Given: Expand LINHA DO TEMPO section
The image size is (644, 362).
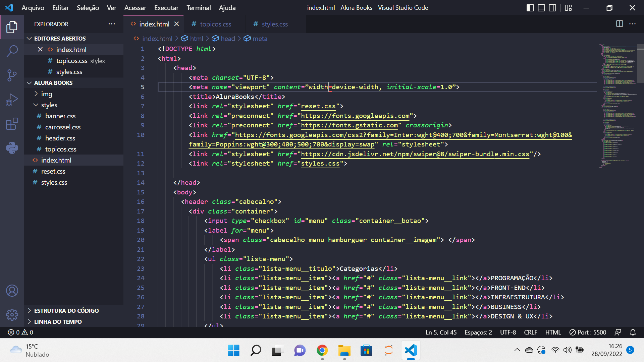Looking at the screenshot, I should pyautogui.click(x=74, y=322).
